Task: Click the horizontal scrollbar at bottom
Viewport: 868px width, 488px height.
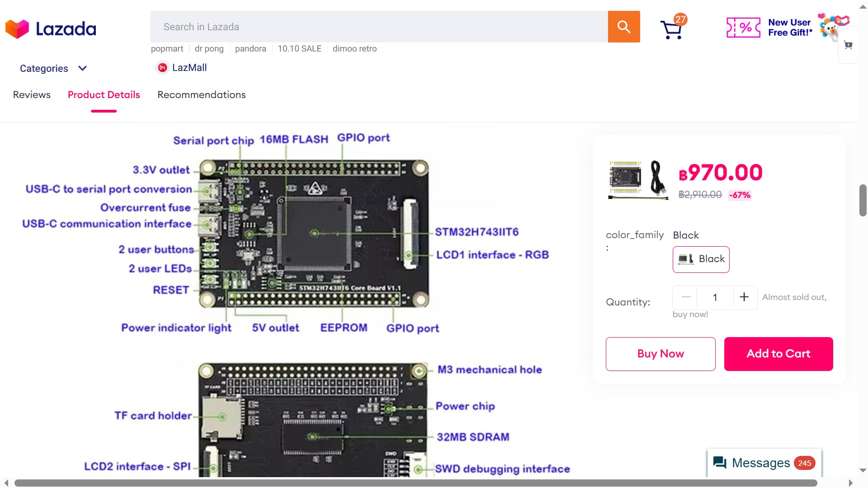Action: [x=415, y=483]
